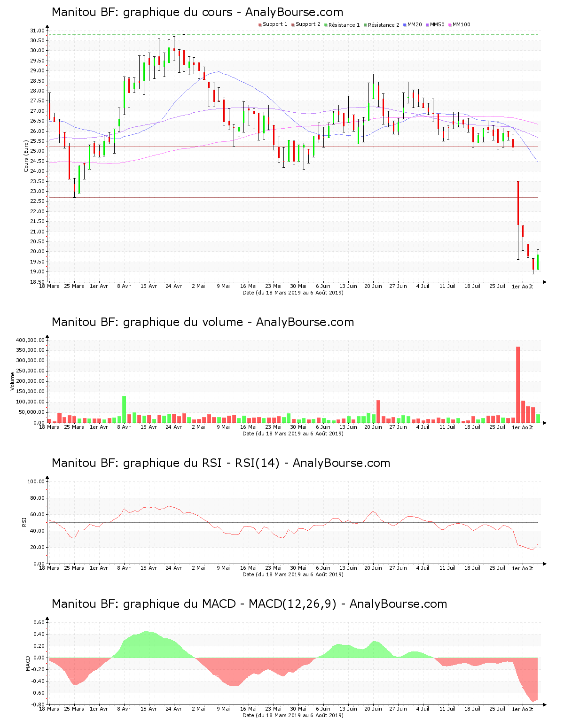Click the 20.00 RSI axis label
The height and width of the screenshot is (728, 564).
pyautogui.click(x=37, y=547)
